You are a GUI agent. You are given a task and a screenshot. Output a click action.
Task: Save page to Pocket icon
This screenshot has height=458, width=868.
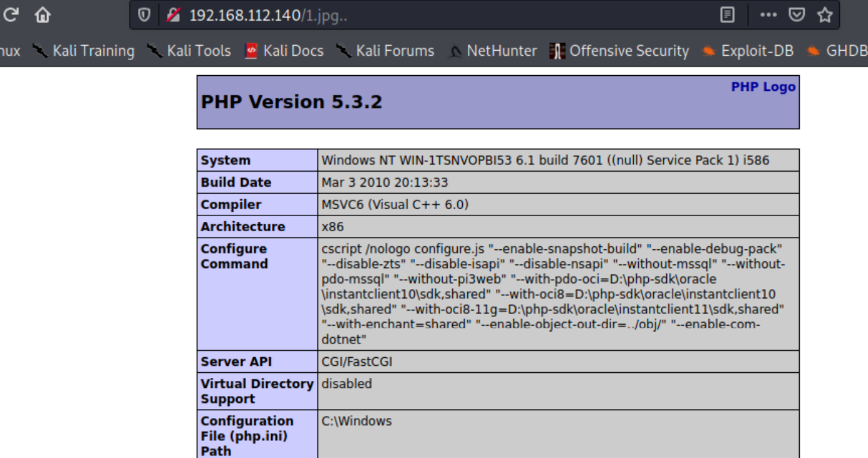pos(797,15)
